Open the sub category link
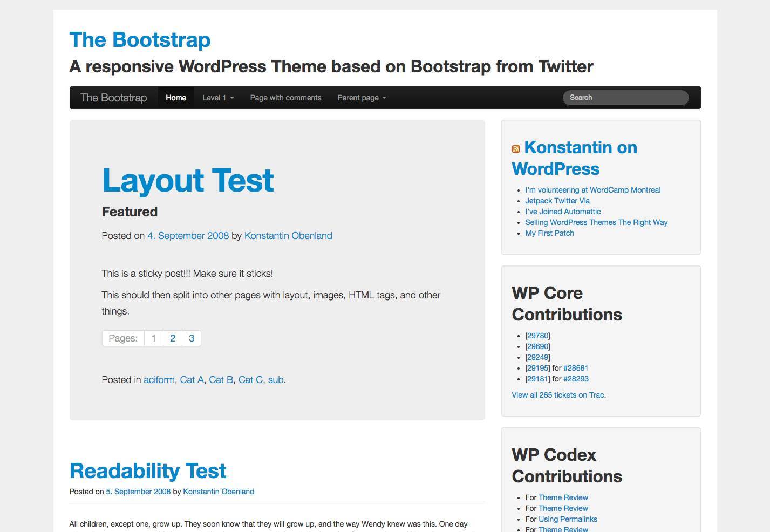Screen dimensions: 770x532 coord(276,380)
